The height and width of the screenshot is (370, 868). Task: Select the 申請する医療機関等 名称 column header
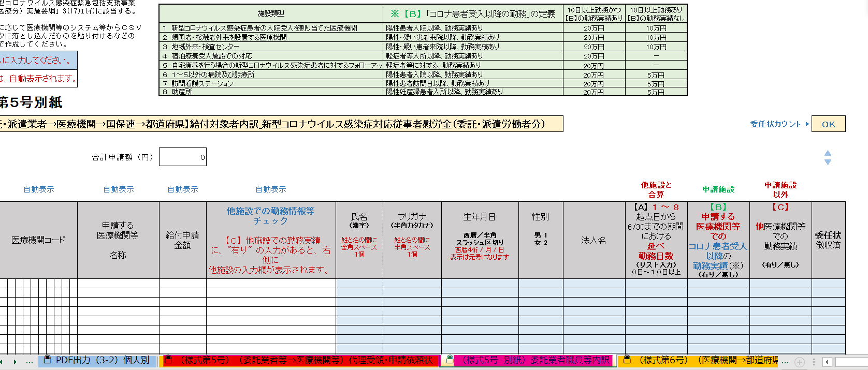pyautogui.click(x=118, y=240)
